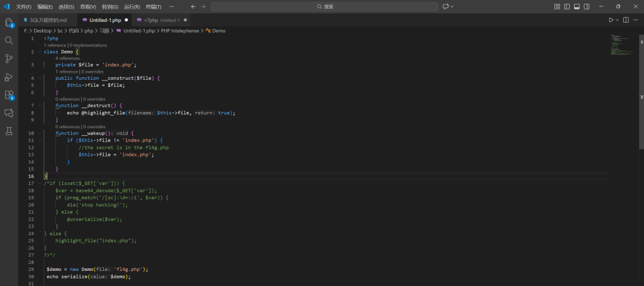
Task: Open the Testing flask view
Action: click(9, 131)
